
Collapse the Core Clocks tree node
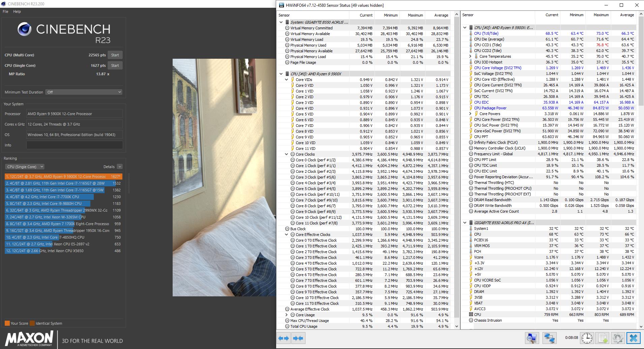click(x=287, y=154)
